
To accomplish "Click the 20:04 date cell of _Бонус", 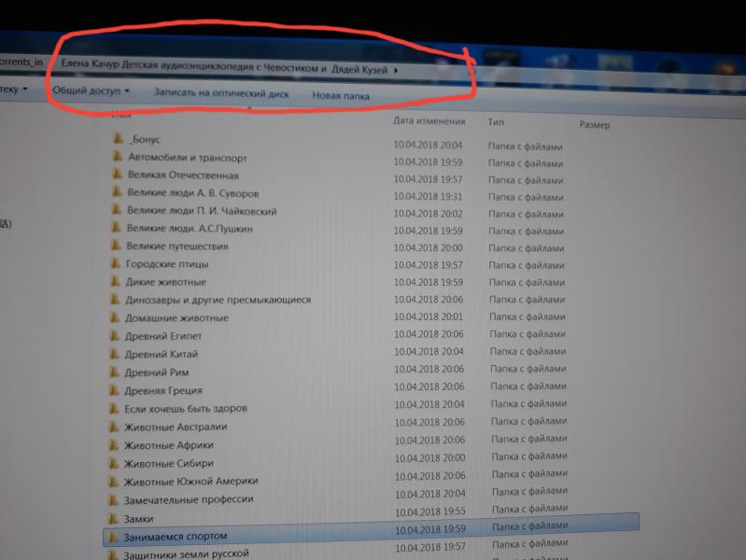I will coord(428,145).
